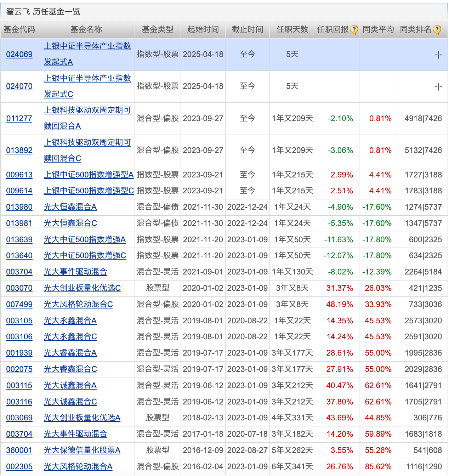This screenshot has width=449, height=476.
Task: Open 上银中证500指数增强型C link
Action: 89,191
